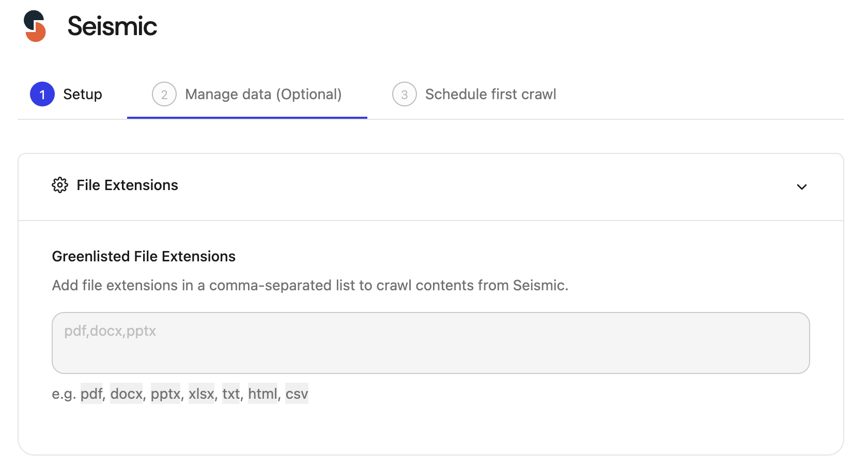Focus the greenlisted file extensions input
868x469 pixels.
point(430,342)
